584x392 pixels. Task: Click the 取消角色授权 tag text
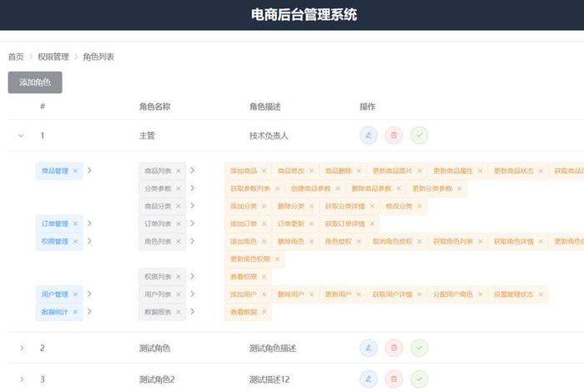pos(392,242)
